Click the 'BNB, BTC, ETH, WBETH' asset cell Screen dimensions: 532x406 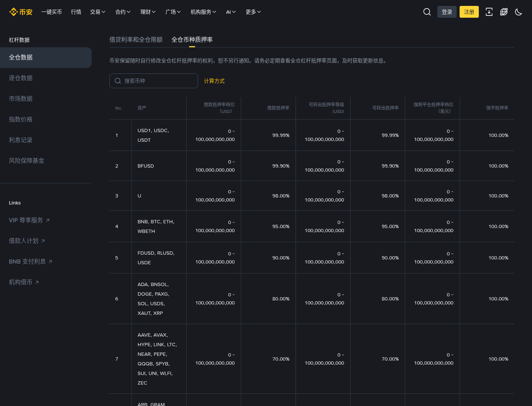click(159, 227)
